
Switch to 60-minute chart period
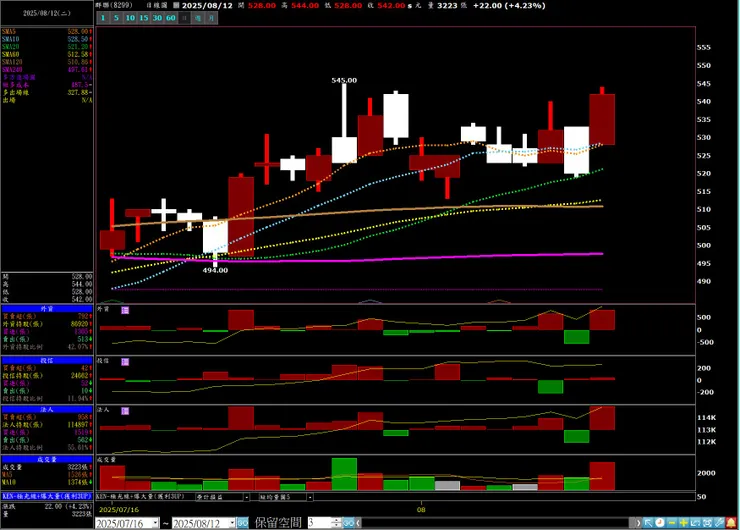pyautogui.click(x=171, y=18)
